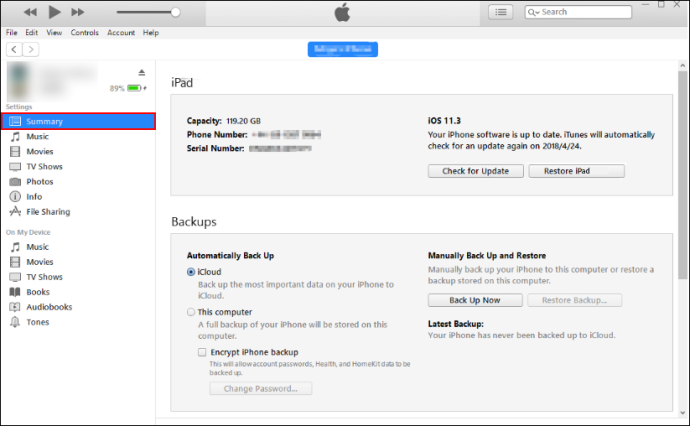Click the Tones bell icon
690x426 pixels.
coord(15,322)
